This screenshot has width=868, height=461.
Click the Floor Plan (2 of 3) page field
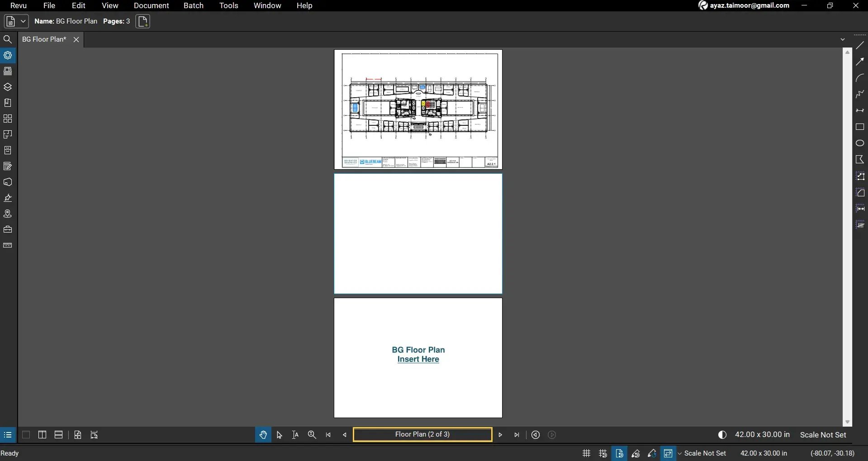pos(422,434)
